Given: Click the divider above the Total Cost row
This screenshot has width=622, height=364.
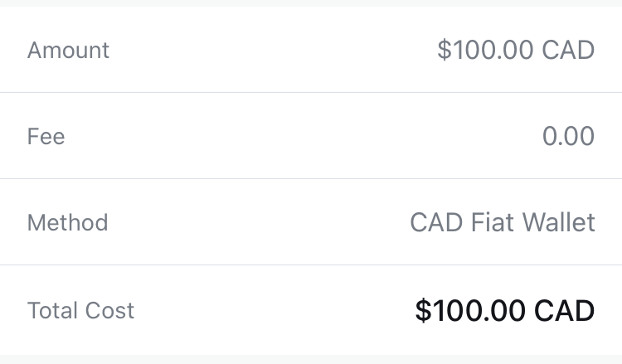Looking at the screenshot, I should point(311,265).
